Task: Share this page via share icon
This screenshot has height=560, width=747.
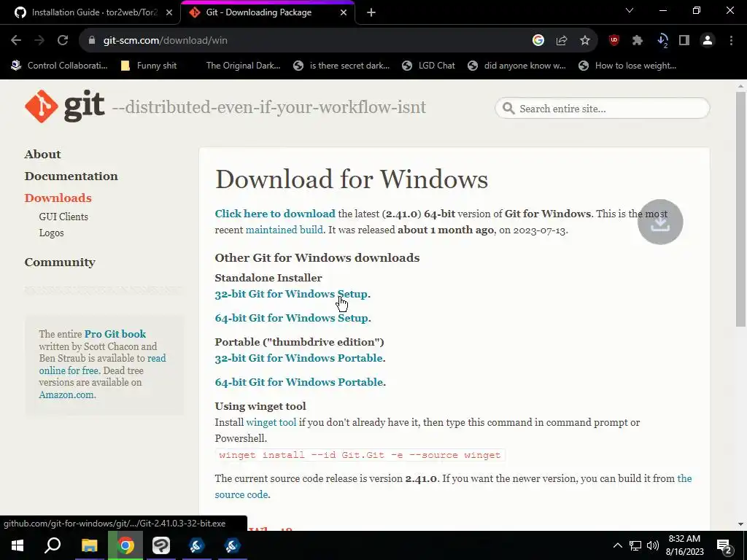Action: point(562,41)
